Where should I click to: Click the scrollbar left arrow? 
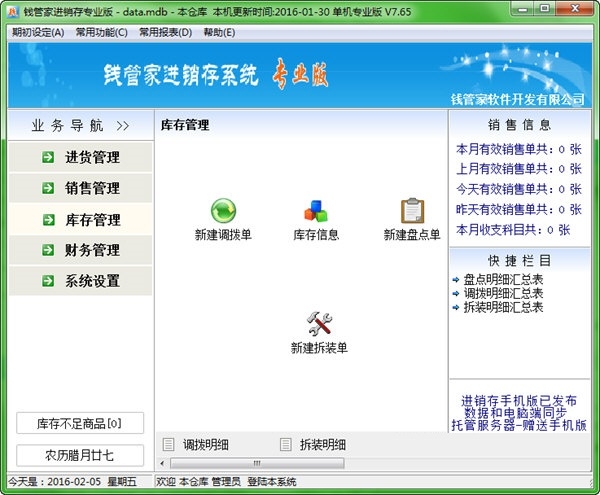tap(162, 464)
